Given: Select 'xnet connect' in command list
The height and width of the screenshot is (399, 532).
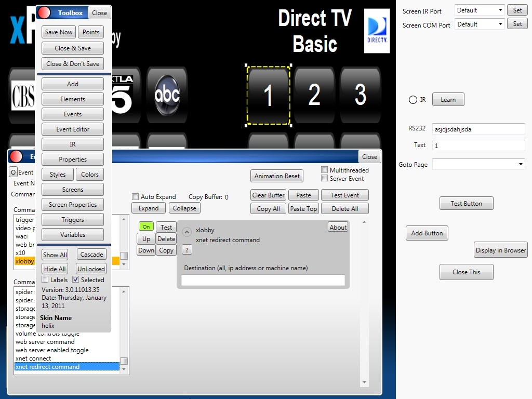Looking at the screenshot, I should [67, 358].
